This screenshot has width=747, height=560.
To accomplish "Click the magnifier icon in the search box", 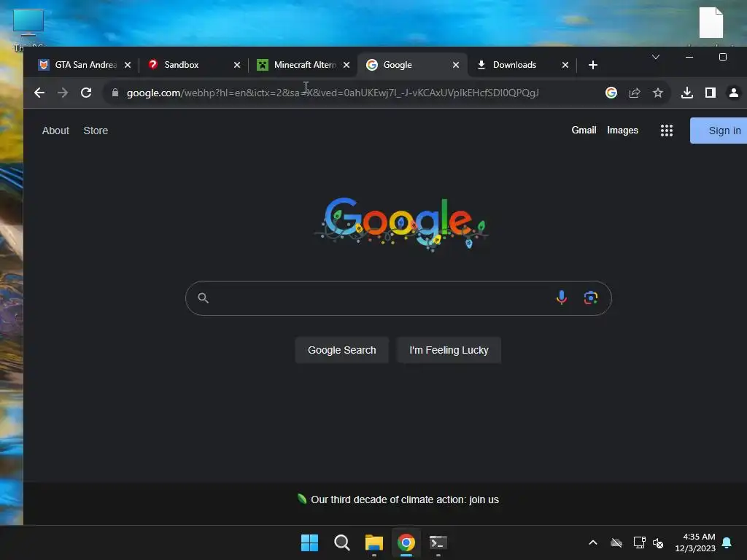I will point(203,297).
